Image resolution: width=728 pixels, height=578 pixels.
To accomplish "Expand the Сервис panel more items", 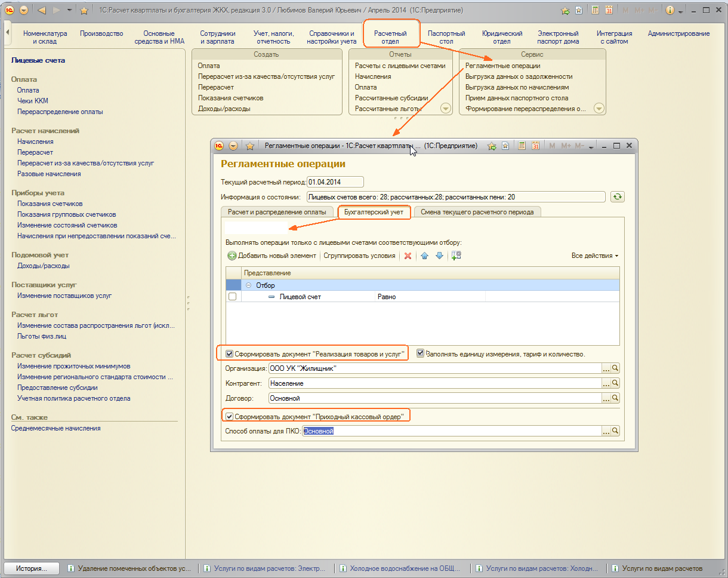I will [599, 109].
